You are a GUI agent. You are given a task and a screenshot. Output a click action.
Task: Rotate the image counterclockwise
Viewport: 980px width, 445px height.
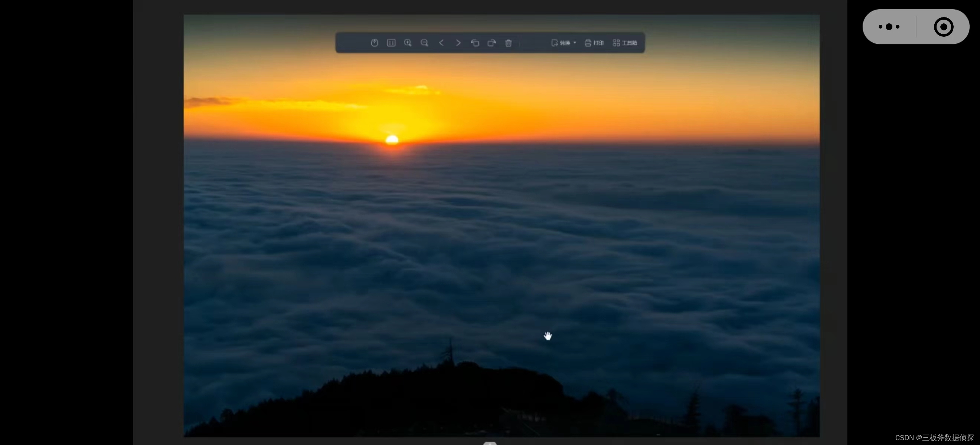coord(475,43)
